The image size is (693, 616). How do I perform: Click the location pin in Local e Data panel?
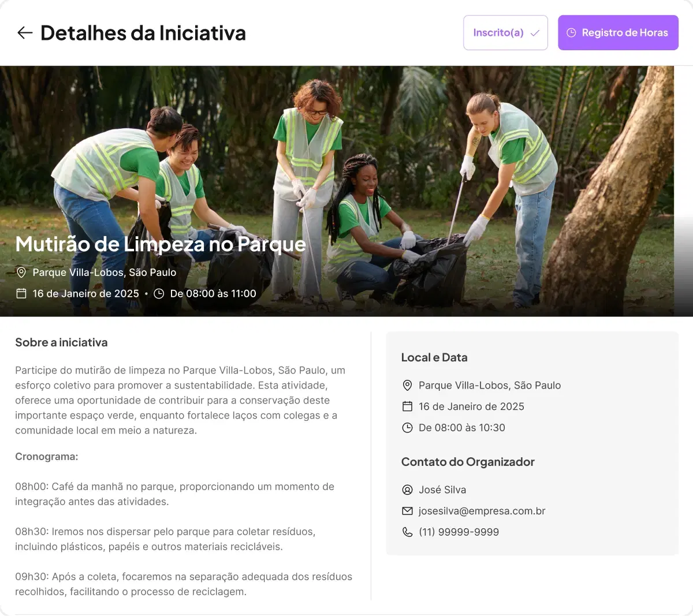click(x=407, y=385)
